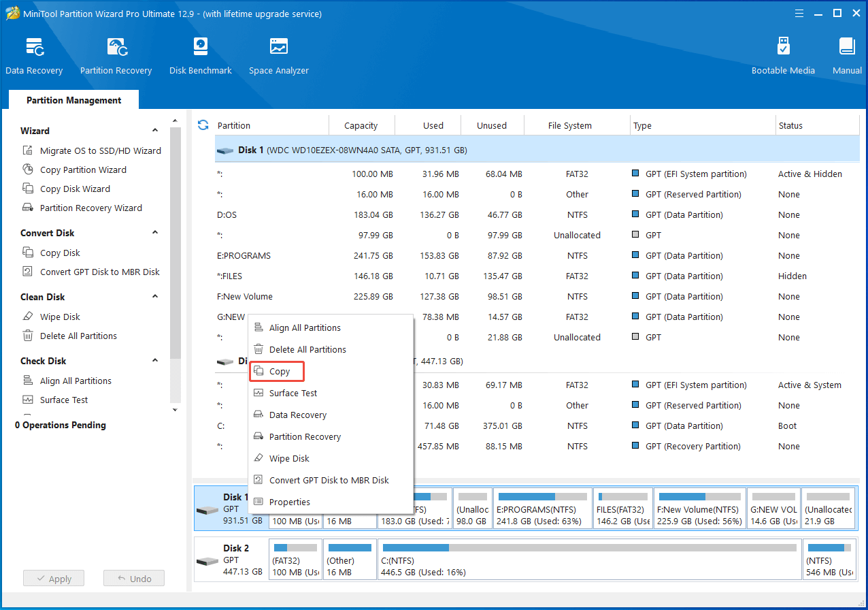Select Wipe Disk in the context menu
Image resolution: width=868 pixels, height=610 pixels.
(x=331, y=458)
